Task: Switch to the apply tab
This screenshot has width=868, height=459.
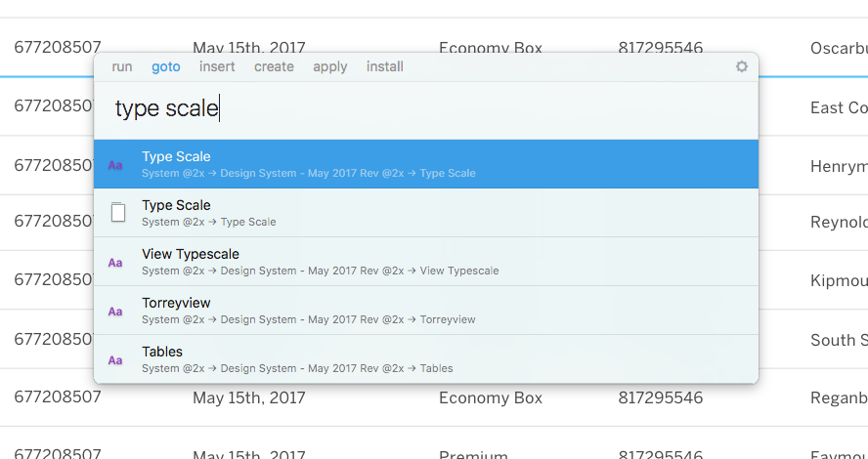Action: [330, 67]
